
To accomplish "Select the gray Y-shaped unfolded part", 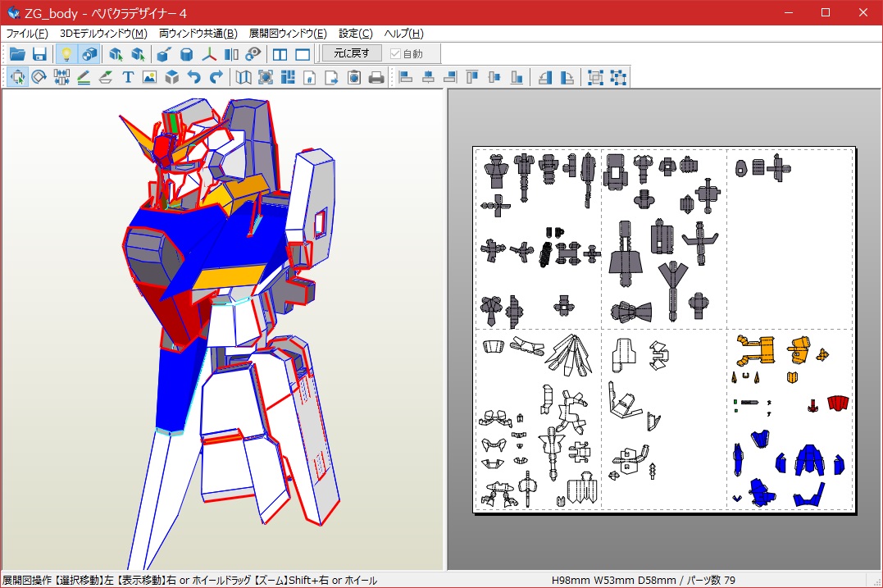I will [x=673, y=290].
